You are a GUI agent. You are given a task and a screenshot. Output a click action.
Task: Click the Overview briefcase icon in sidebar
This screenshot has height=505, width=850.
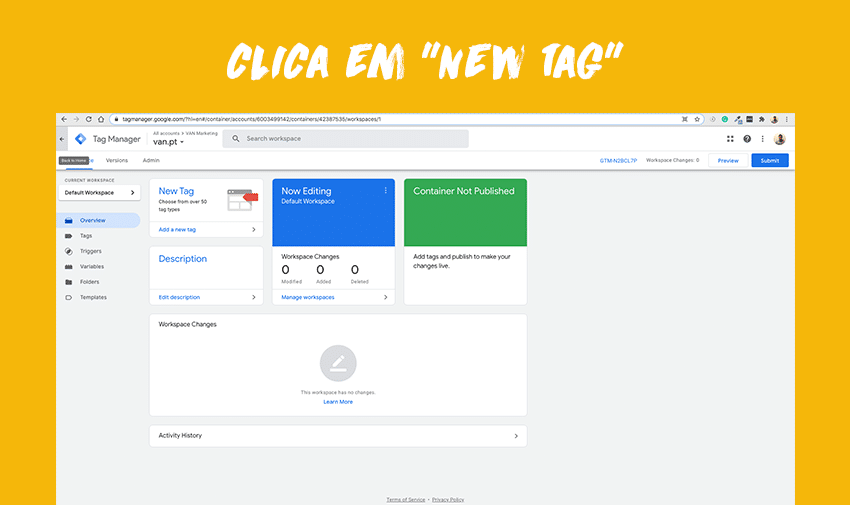pos(69,221)
